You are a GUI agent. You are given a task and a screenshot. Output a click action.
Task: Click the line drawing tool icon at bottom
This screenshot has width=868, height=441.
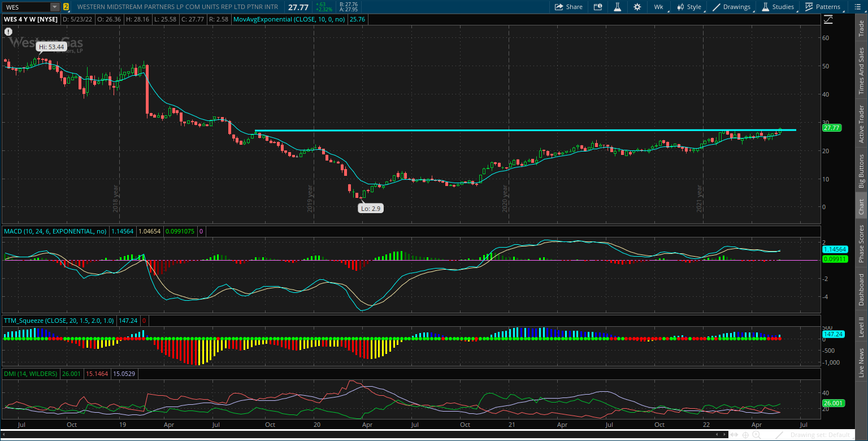coord(780,435)
